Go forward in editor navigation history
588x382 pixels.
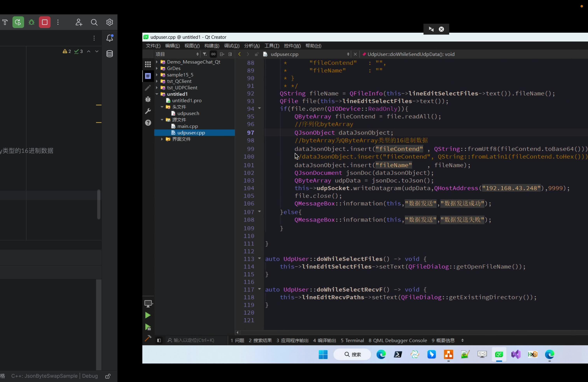click(x=248, y=54)
